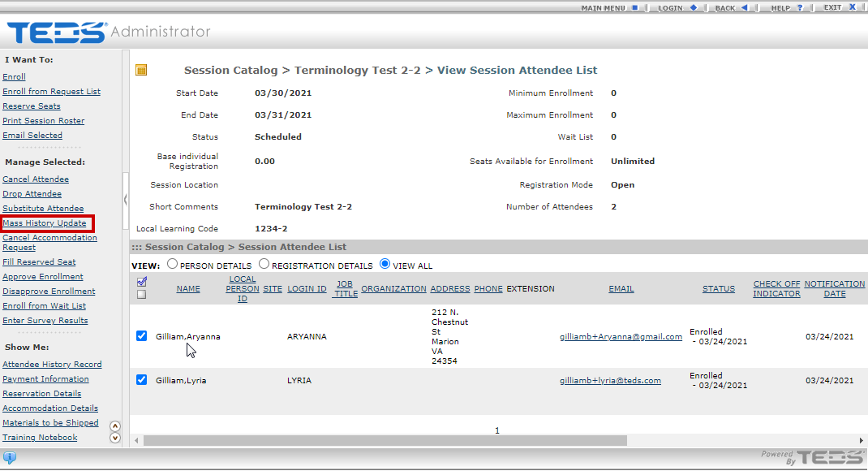868x471 pixels.
Task: Click the Print Session Roster link
Action: click(43, 121)
